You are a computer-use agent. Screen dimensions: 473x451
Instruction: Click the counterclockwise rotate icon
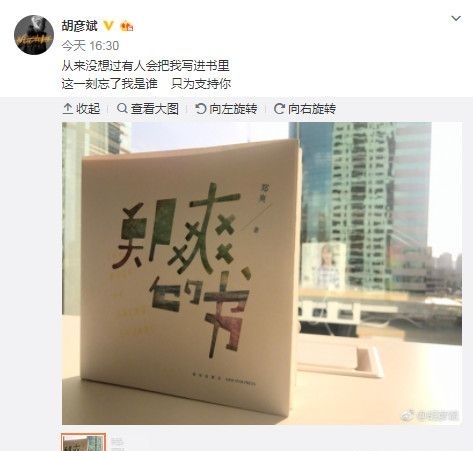pos(201,109)
